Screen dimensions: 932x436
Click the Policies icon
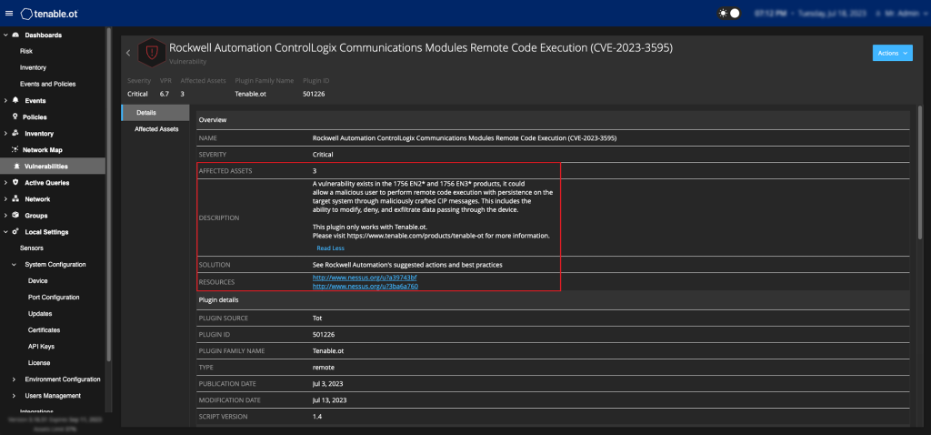point(15,117)
